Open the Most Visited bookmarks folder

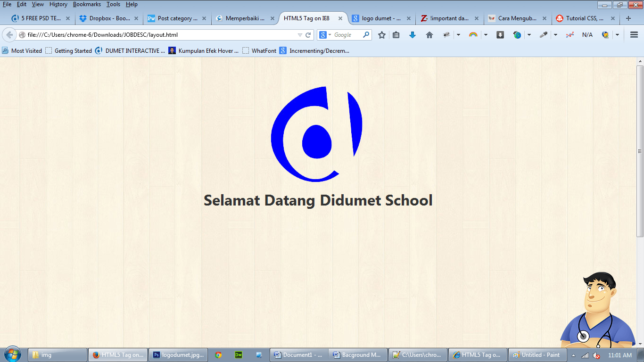click(x=22, y=50)
